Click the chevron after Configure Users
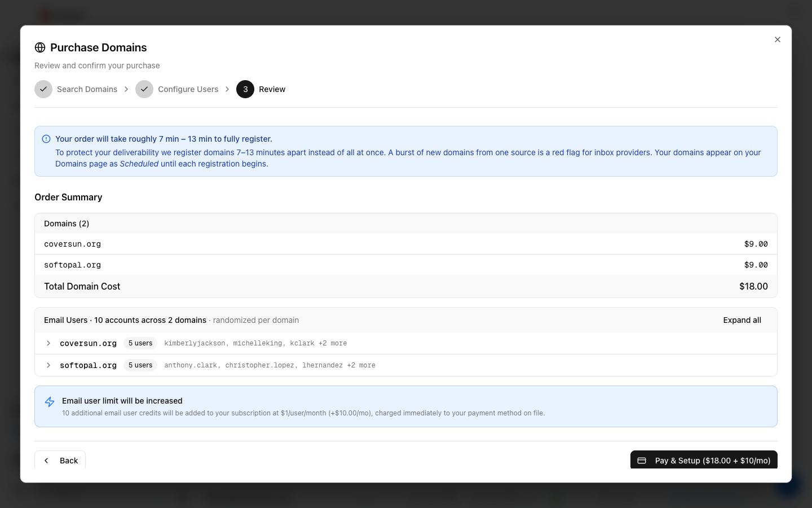Viewport: 812px width, 508px height. [227, 89]
